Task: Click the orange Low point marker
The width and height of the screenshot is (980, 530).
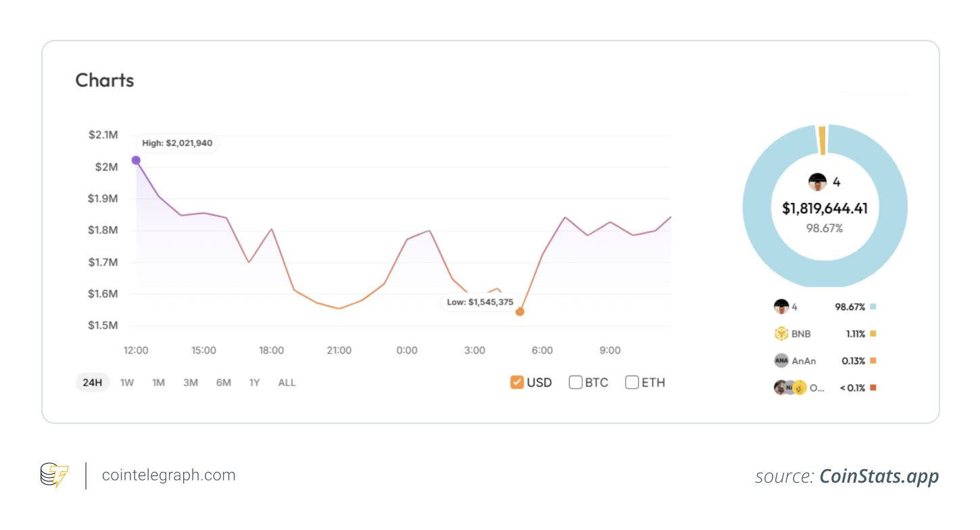Action: click(x=520, y=312)
